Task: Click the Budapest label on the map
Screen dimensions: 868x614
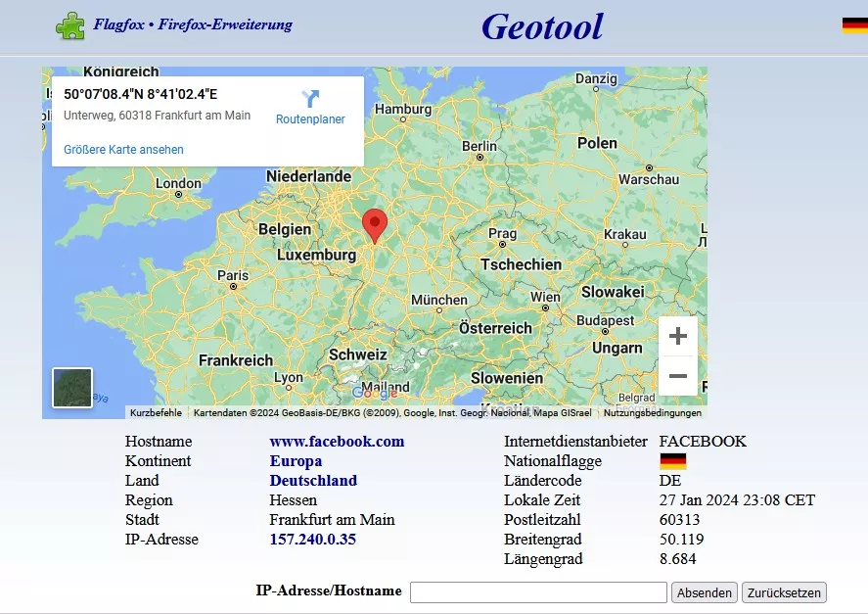Action: [x=606, y=320]
